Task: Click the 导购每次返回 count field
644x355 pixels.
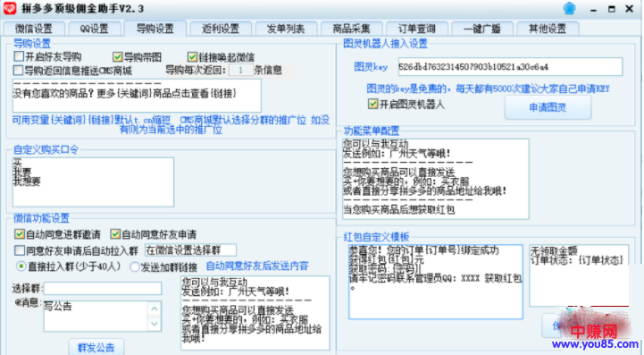Action: (240, 70)
